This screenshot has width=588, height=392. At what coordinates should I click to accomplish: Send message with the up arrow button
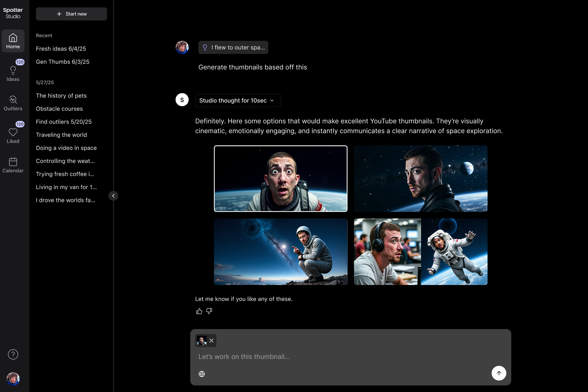(498, 373)
